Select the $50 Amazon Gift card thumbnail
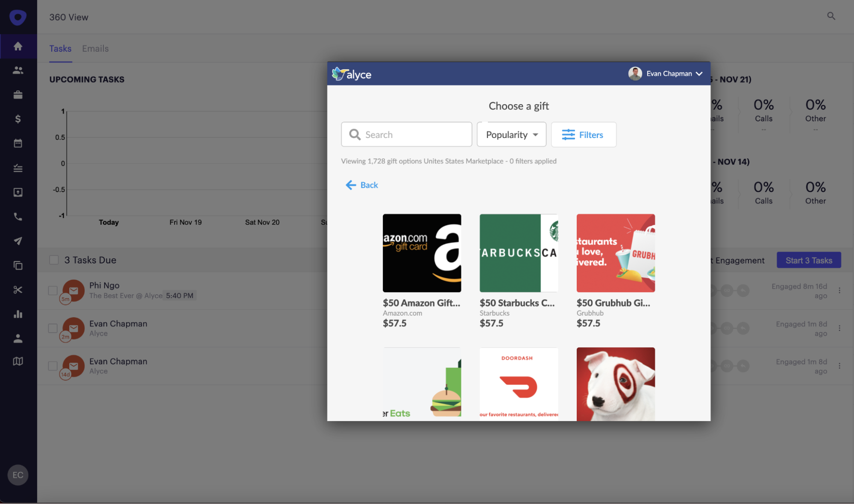The height and width of the screenshot is (504, 854). click(422, 253)
